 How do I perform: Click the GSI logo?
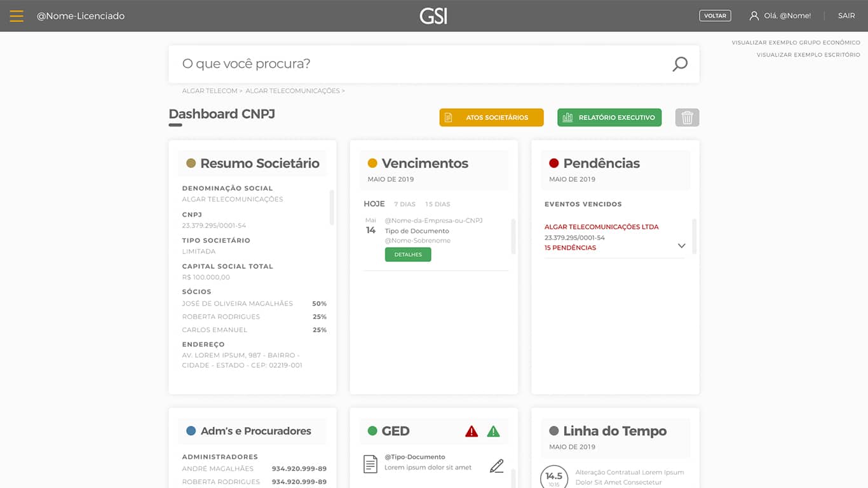[x=433, y=16]
